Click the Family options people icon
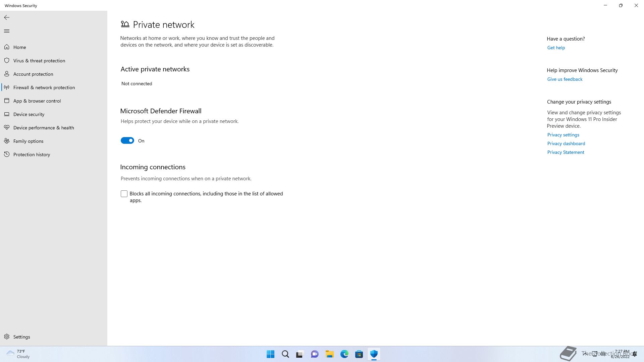644x362 pixels. 7,141
